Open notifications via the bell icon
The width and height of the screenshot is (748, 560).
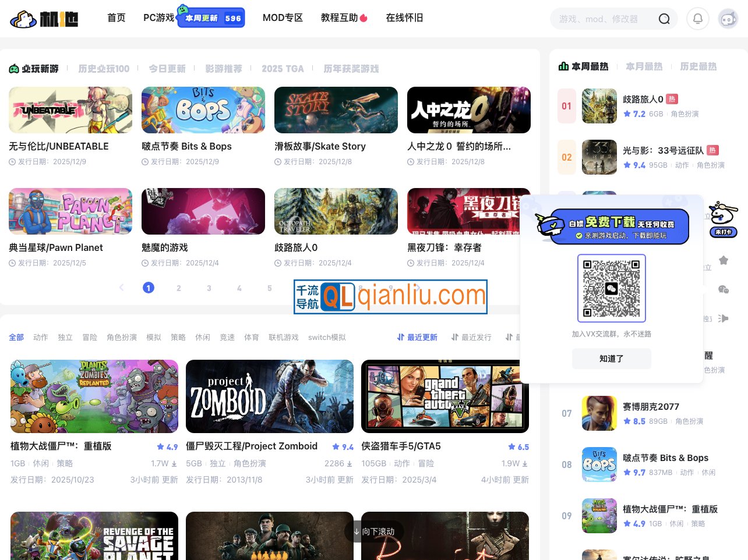pos(697,19)
